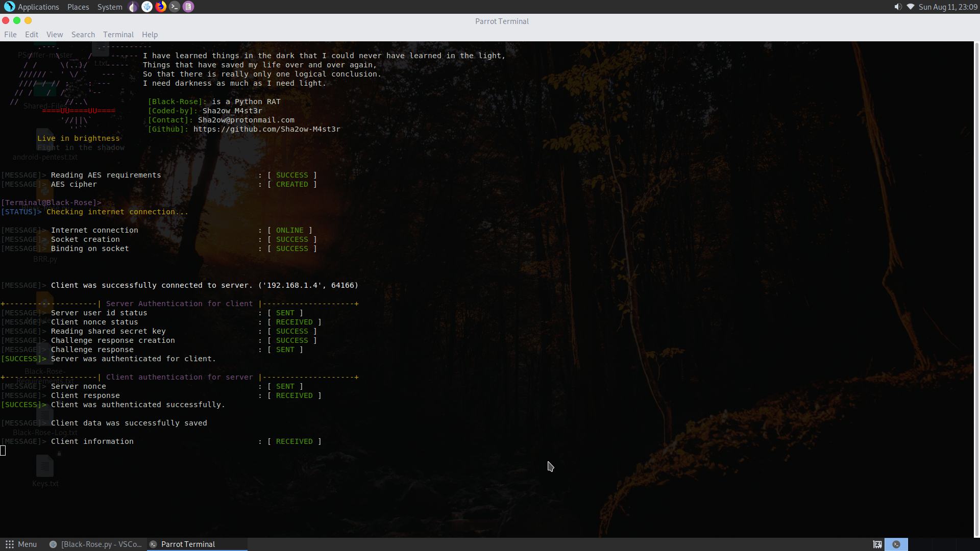
Task: Open the Terminal menu in Parrot Terminal
Action: (x=118, y=34)
